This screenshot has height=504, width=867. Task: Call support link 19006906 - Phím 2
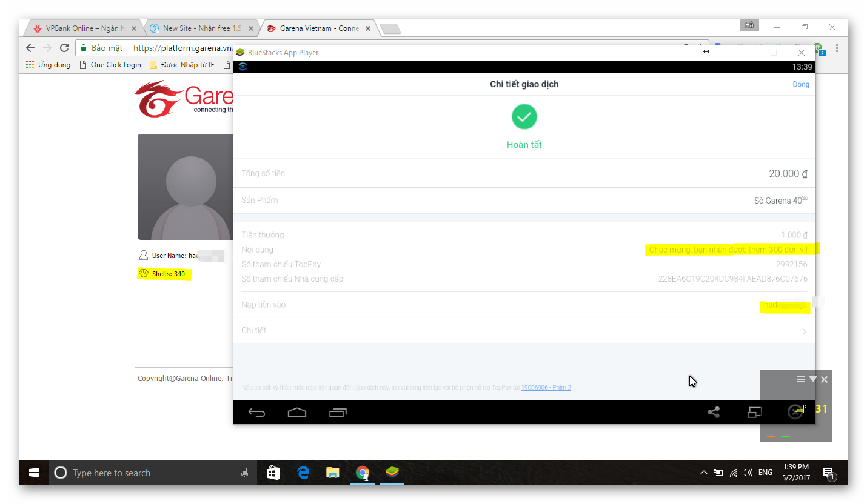pyautogui.click(x=546, y=388)
